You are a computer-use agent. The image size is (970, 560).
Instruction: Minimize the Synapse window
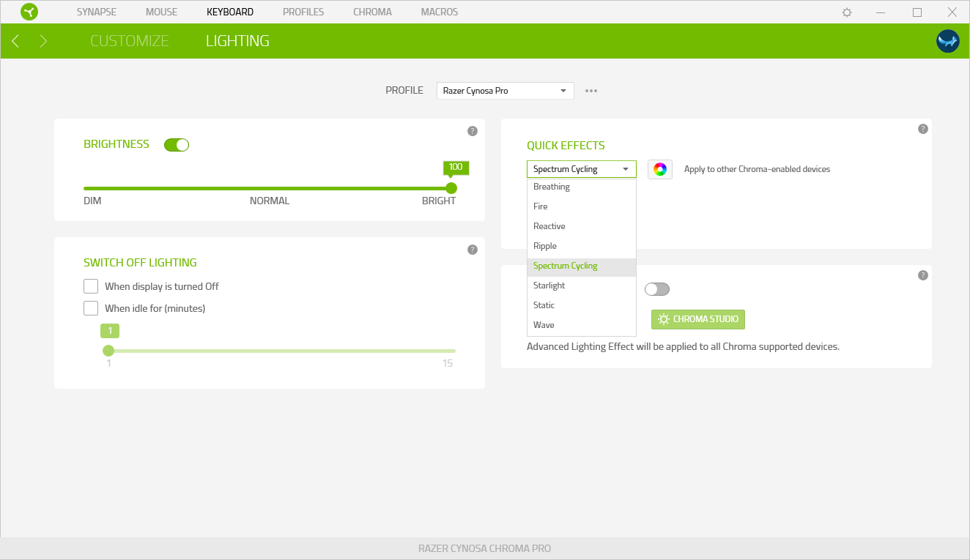[x=882, y=12]
